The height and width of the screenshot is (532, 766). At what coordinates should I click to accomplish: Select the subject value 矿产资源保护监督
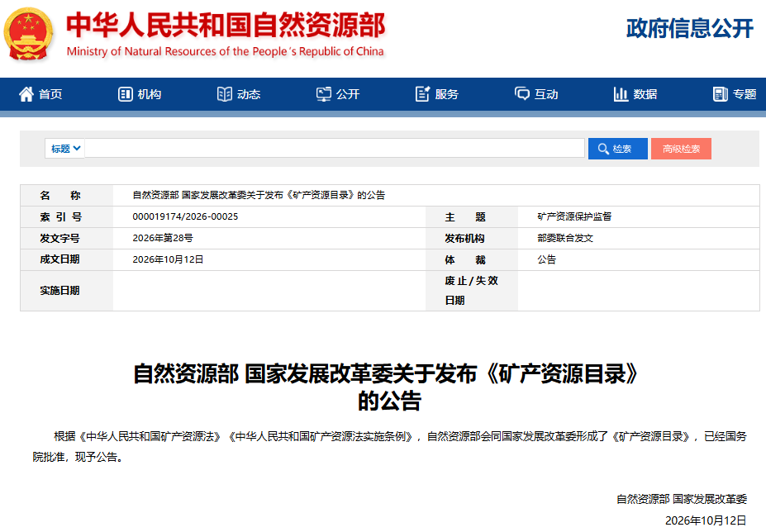pyautogui.click(x=574, y=216)
